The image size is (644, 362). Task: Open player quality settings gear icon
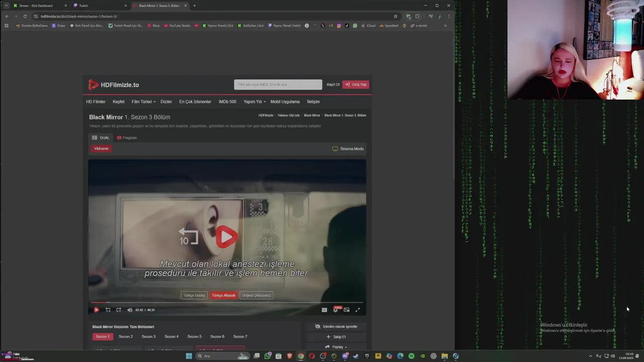point(336,310)
